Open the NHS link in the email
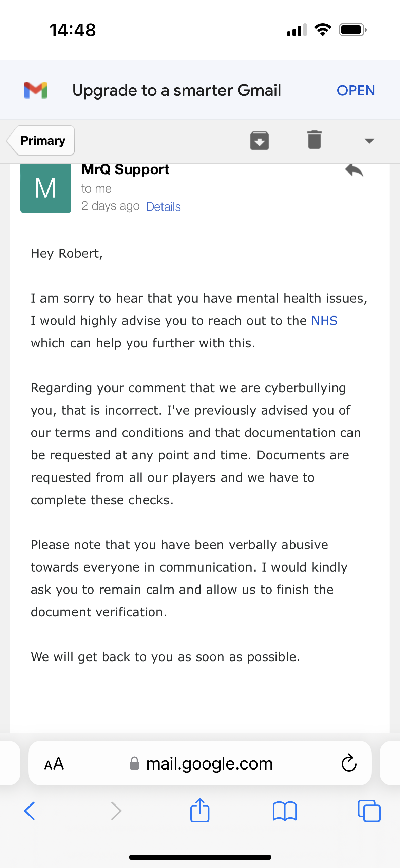 pos(324,321)
